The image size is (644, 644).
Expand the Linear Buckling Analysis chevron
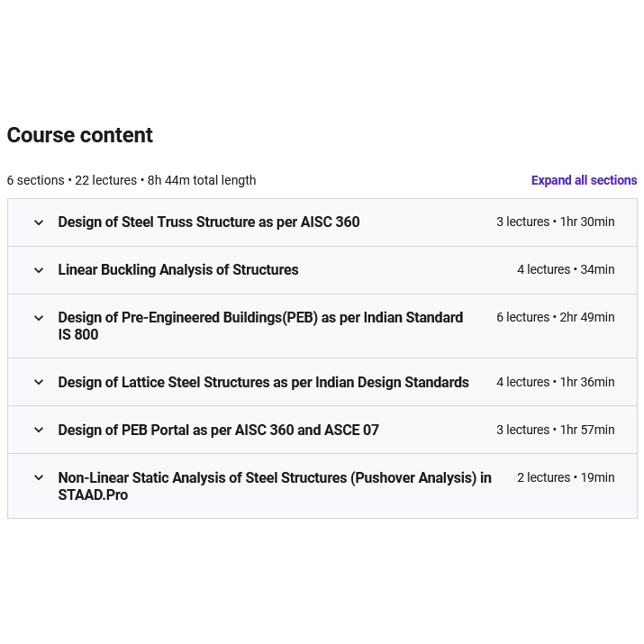tap(39, 270)
